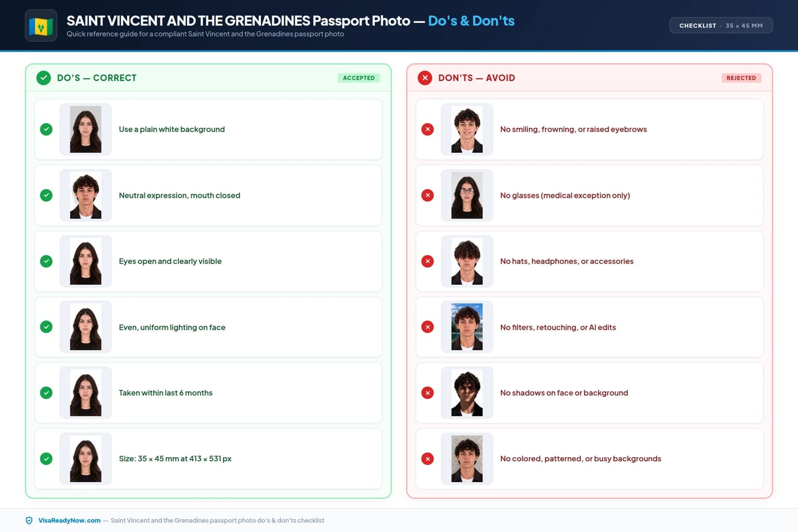Click the X icon for no colored backgrounds row

(428, 459)
